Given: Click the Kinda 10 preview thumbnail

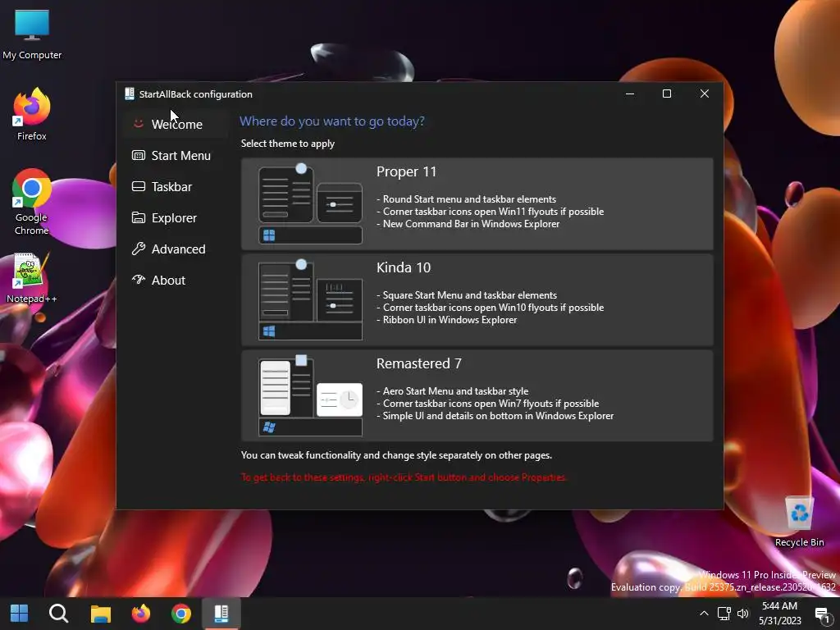Looking at the screenshot, I should [x=310, y=300].
